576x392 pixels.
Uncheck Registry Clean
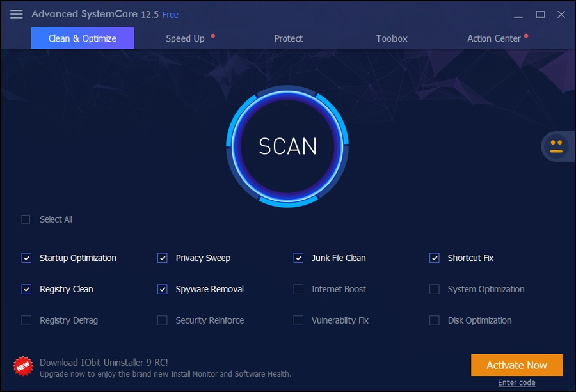(x=26, y=289)
